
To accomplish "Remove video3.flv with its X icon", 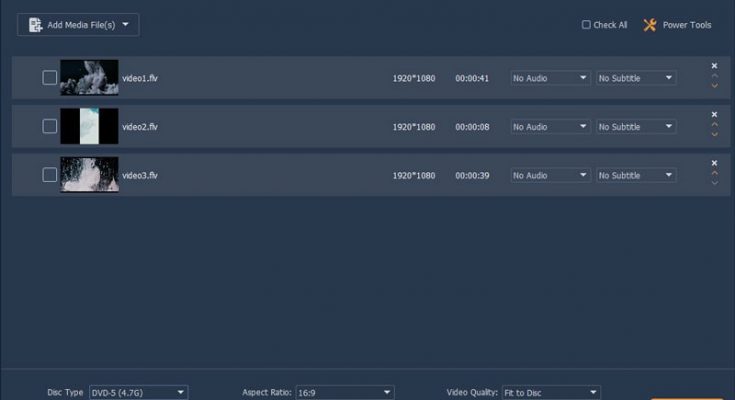I will tap(714, 163).
